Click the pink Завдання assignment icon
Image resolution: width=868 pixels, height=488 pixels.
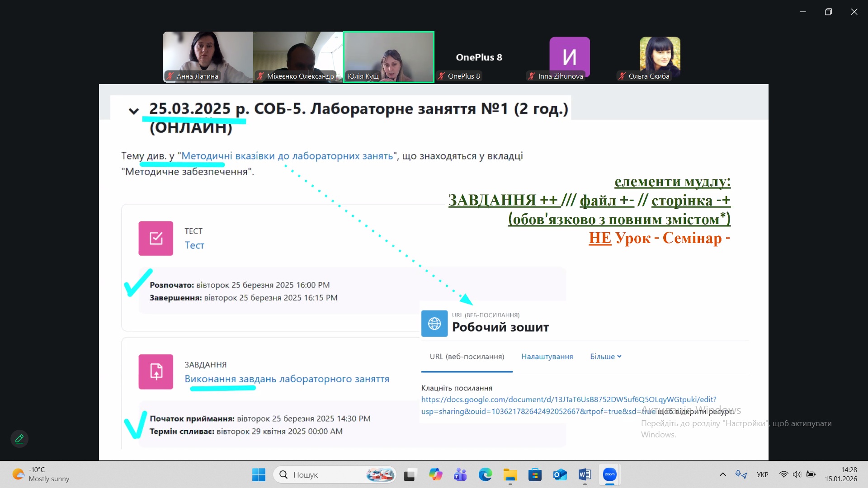coord(156,372)
